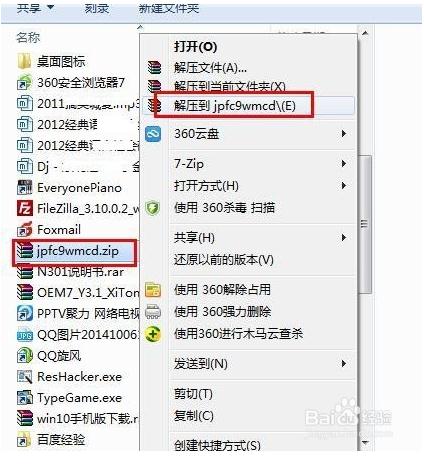Click the 360杀毒 green shield icon
This screenshot has height=476, width=424.
[153, 208]
